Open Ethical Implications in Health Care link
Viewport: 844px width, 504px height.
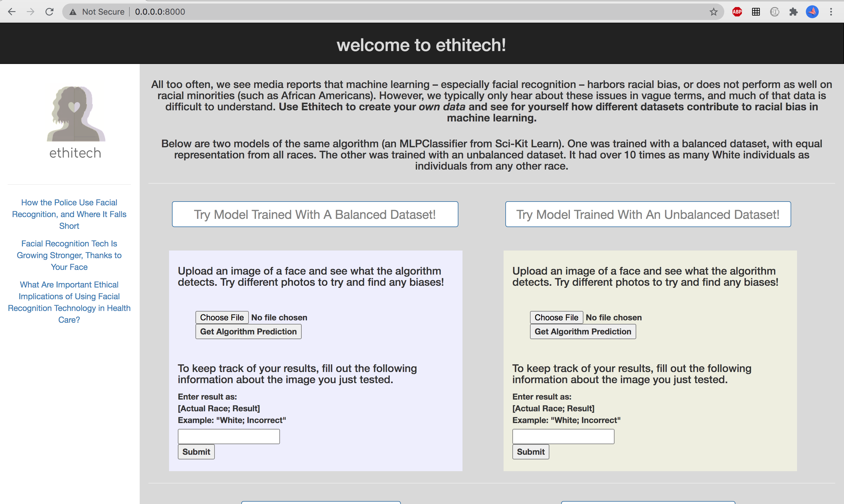(x=69, y=302)
